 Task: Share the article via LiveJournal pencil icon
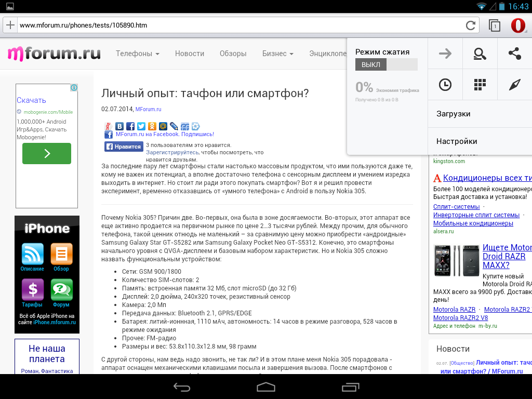click(x=174, y=126)
